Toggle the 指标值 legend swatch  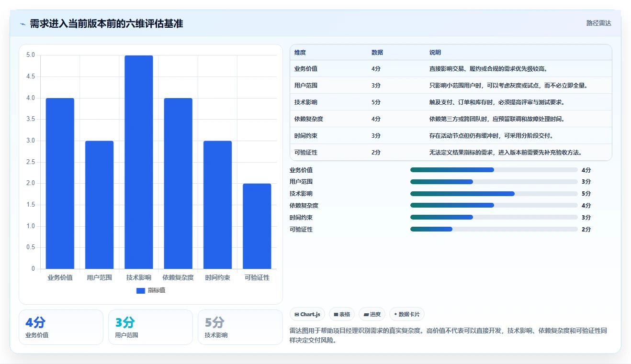point(141,290)
